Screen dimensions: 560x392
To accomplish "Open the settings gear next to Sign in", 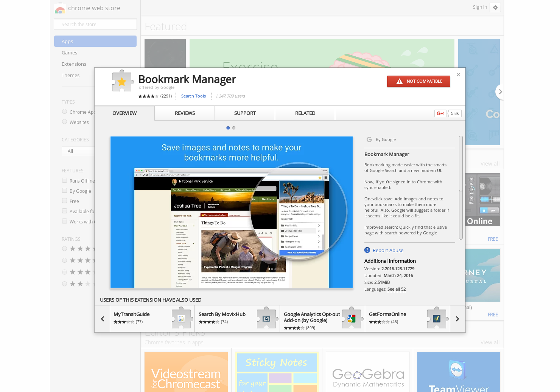I will (495, 7).
